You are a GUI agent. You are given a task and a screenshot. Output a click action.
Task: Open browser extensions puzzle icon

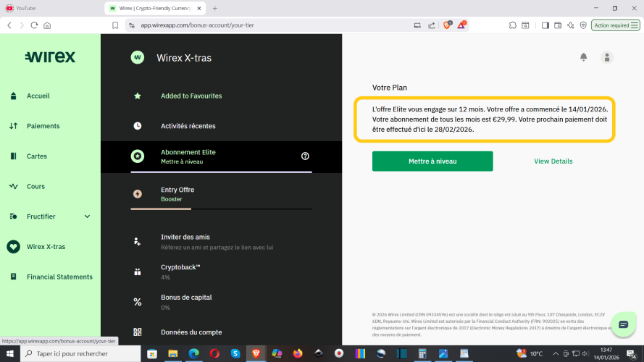point(513,25)
